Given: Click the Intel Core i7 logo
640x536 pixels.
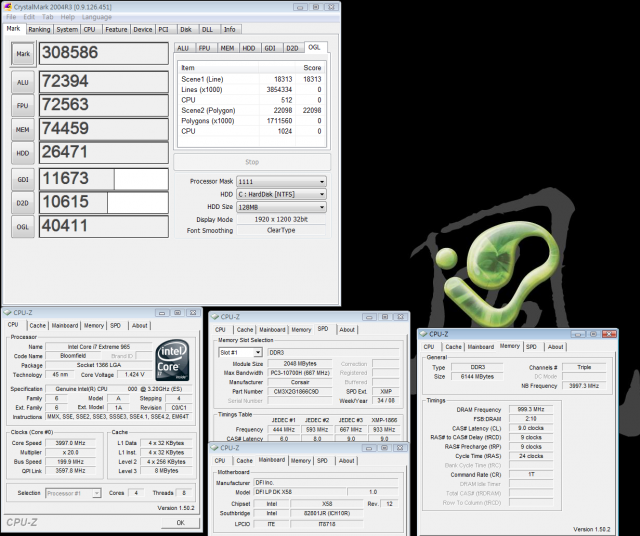Looking at the screenshot, I should 173,360.
